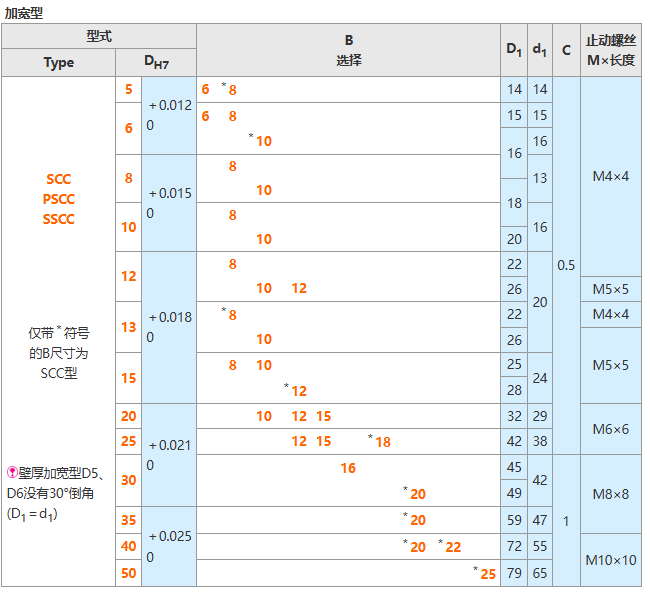Select the orange SCC type label
650x592 pixels.
(x=58, y=179)
